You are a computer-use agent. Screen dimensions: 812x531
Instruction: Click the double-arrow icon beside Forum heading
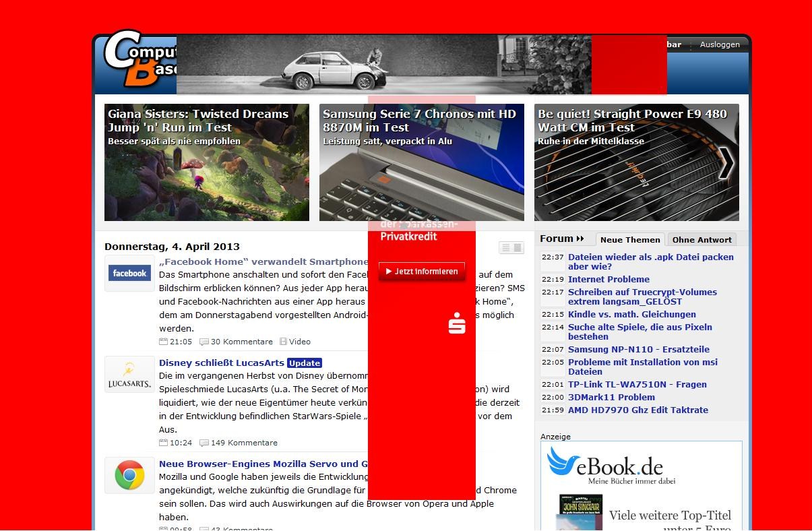(x=580, y=239)
